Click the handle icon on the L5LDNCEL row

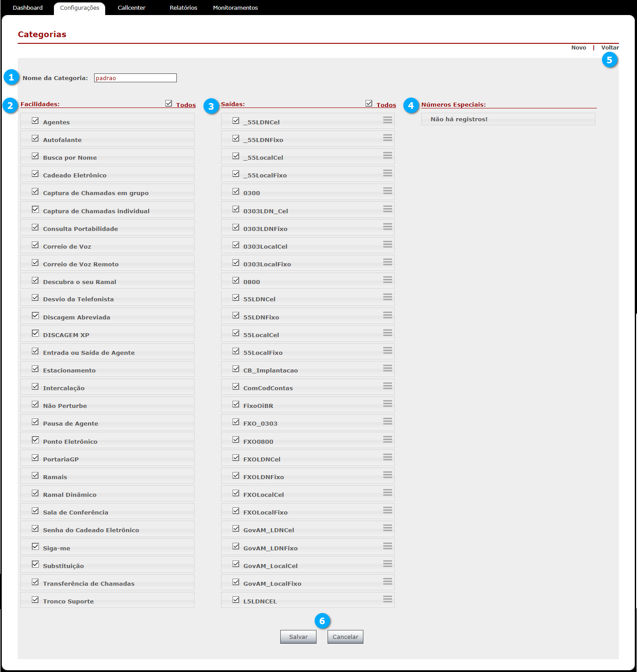[x=388, y=599]
